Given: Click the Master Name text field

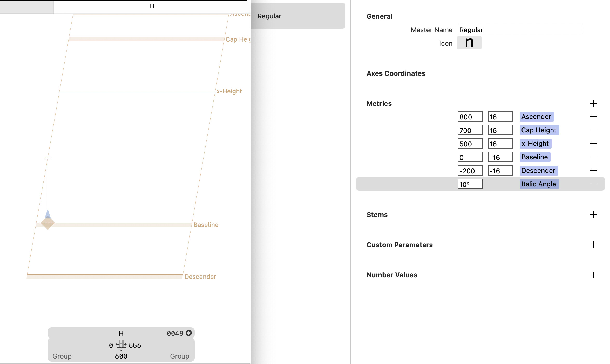Looking at the screenshot, I should [x=520, y=30].
